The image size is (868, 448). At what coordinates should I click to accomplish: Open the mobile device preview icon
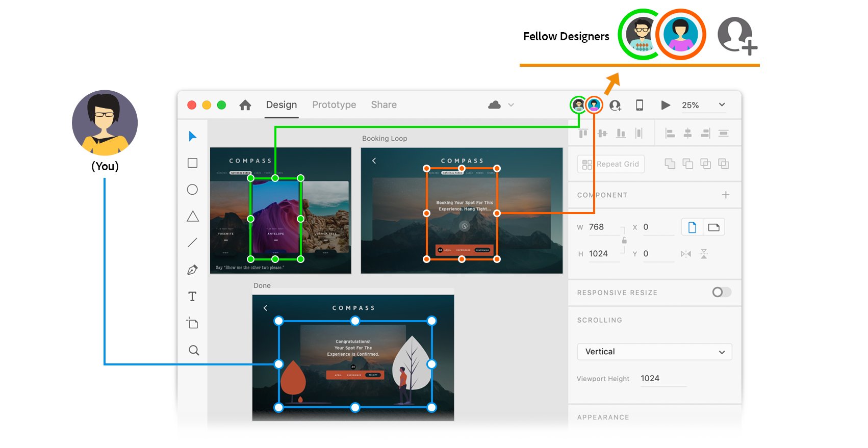(640, 105)
